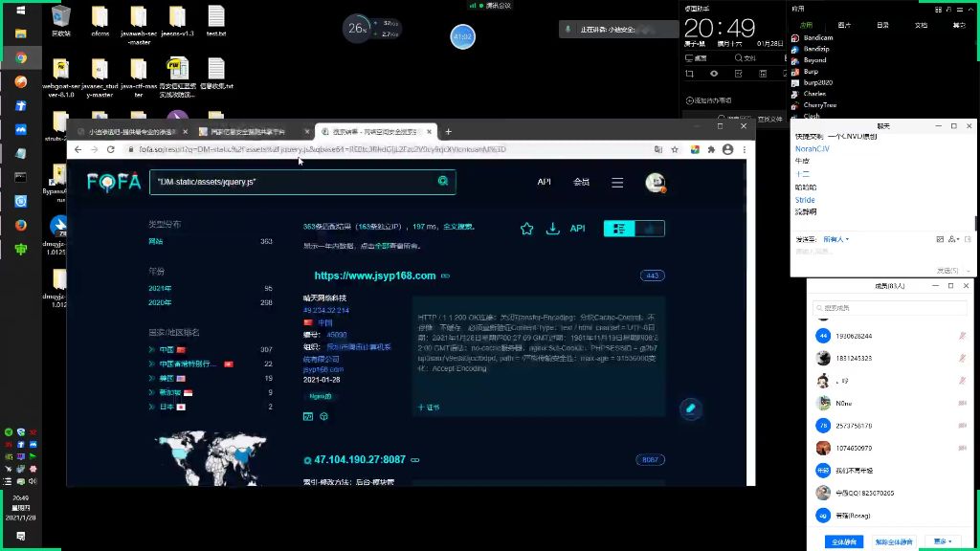Click the FOFA user avatar
This screenshot has width=980, height=551.
(655, 182)
